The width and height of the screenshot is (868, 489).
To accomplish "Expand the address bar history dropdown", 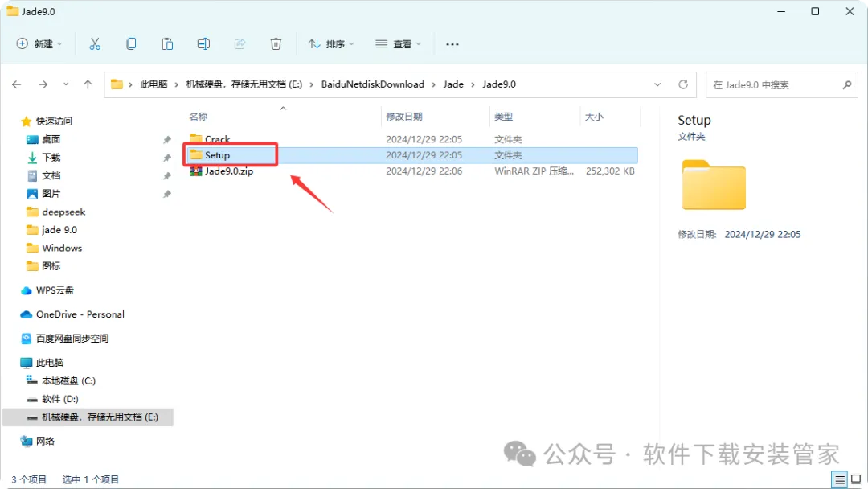I will coord(657,84).
